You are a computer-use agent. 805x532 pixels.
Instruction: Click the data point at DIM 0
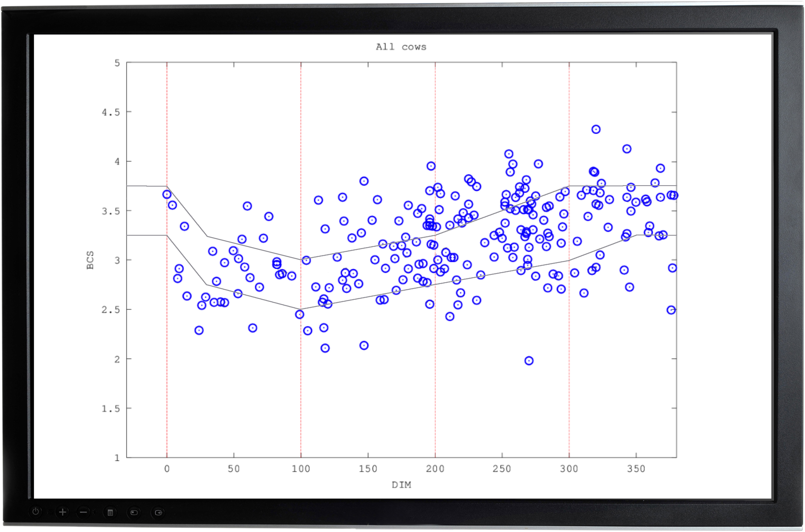pyautogui.click(x=167, y=194)
